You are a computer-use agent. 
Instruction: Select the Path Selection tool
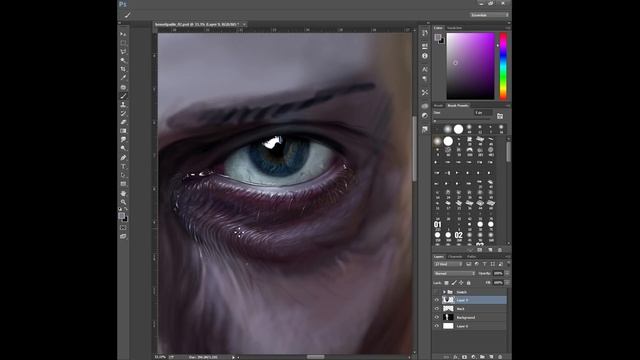[123, 175]
